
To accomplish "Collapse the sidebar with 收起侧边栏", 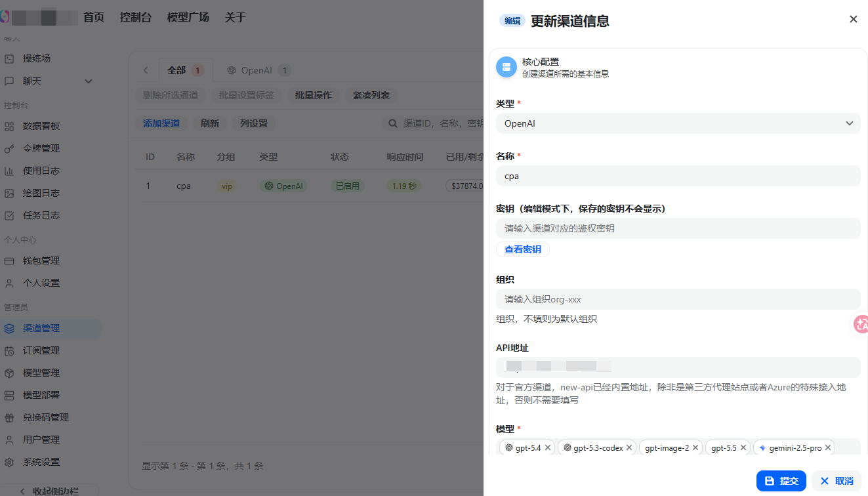I will (49, 491).
